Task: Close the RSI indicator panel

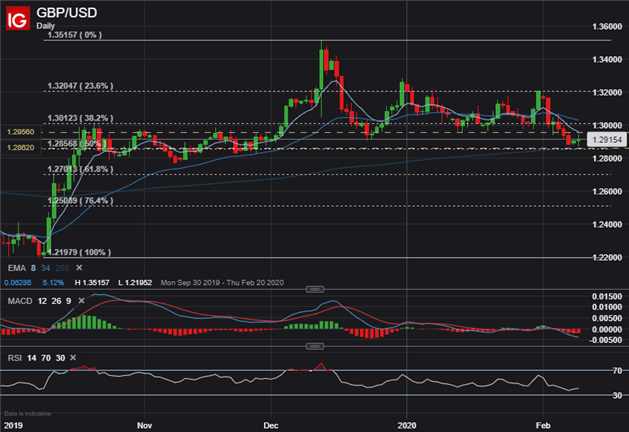Action: (x=73, y=358)
